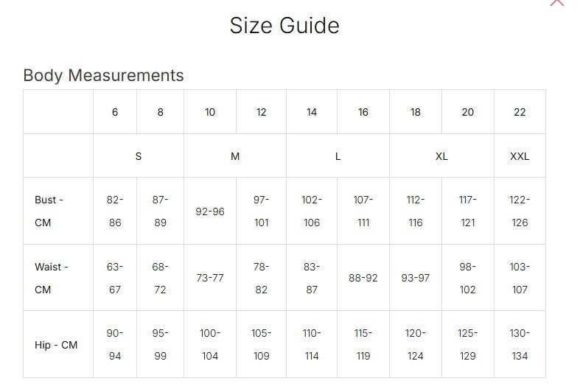Click the S size group cell
Image resolution: width=580 pixels, height=392 pixels.
click(x=139, y=156)
